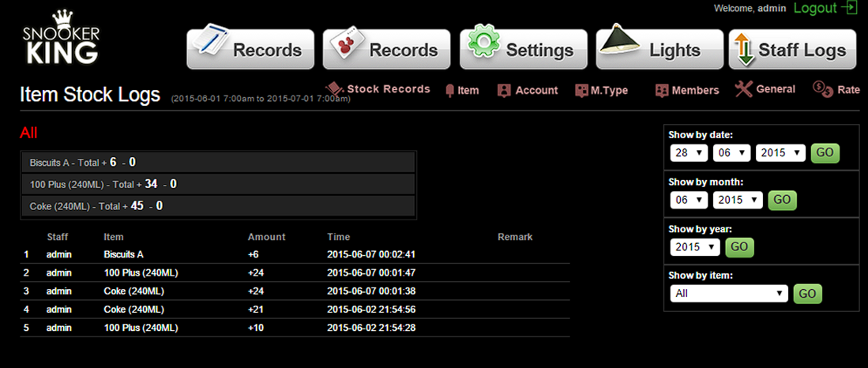Open the General wrench submenu
The height and width of the screenshot is (368, 868).
tap(765, 89)
